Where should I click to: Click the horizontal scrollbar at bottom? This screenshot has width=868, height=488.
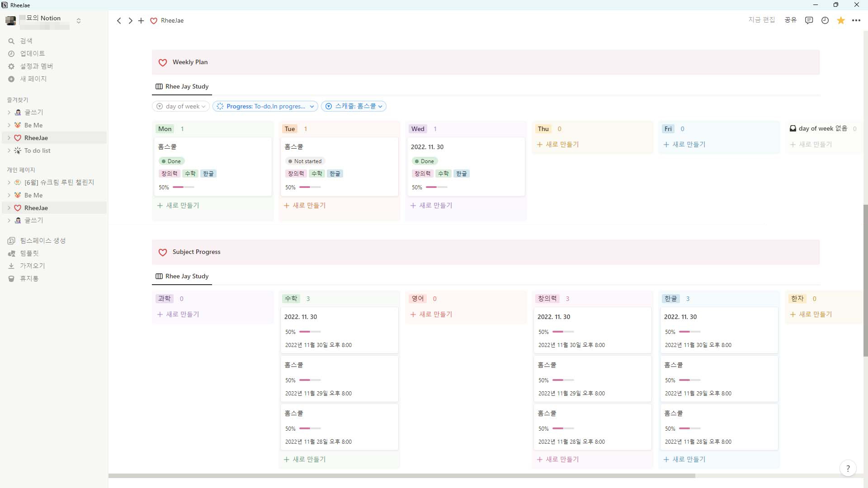(401, 476)
